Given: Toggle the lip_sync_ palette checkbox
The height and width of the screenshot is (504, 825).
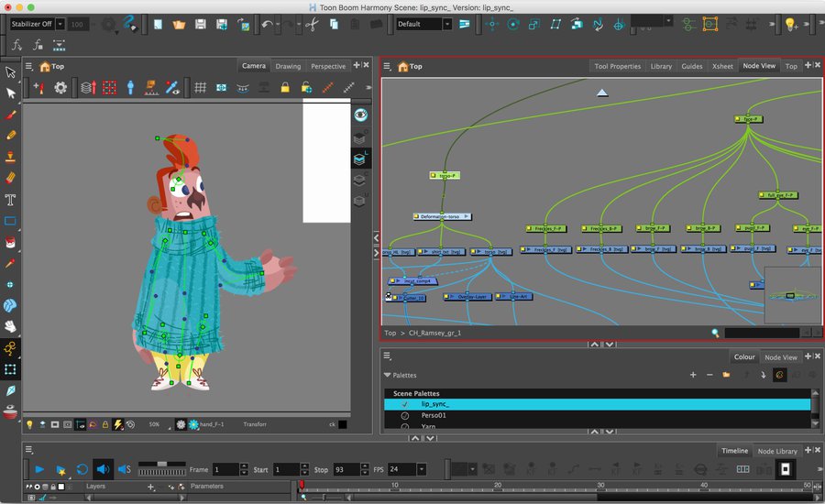Looking at the screenshot, I should pos(404,404).
